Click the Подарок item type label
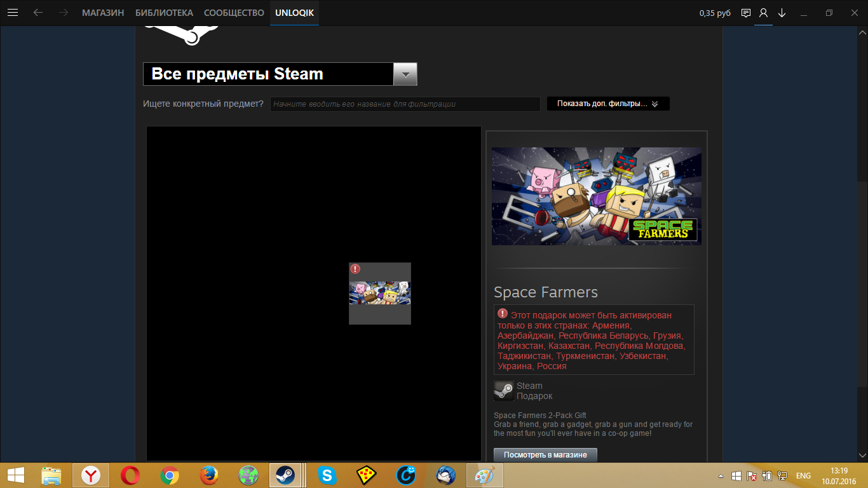The height and width of the screenshot is (488, 868). tap(534, 396)
